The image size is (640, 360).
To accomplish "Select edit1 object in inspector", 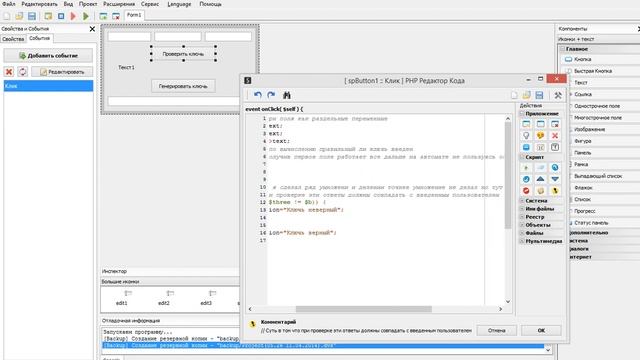I will click(x=122, y=298).
